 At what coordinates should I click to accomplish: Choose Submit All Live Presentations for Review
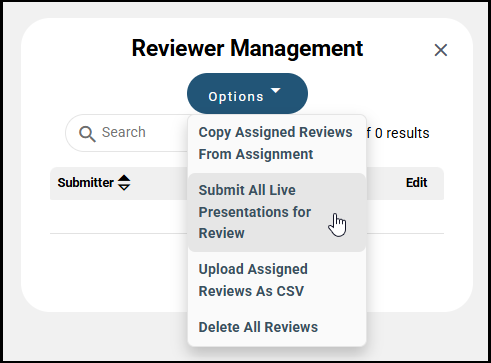coord(277,212)
